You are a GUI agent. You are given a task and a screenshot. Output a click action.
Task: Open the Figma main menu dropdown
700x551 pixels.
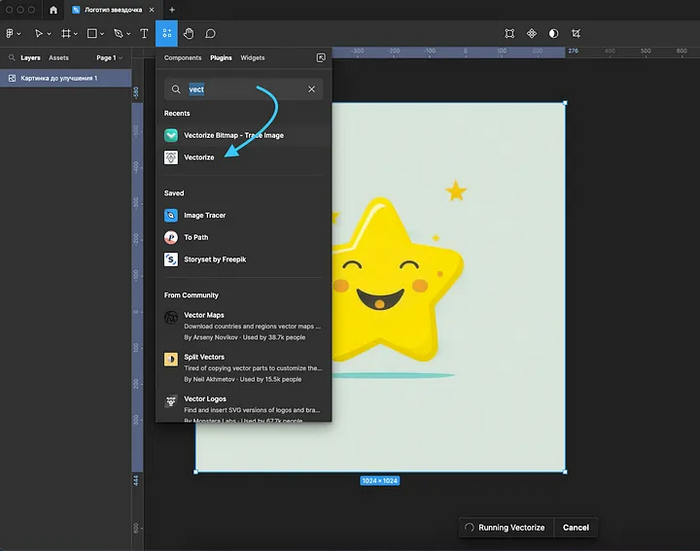(x=13, y=33)
